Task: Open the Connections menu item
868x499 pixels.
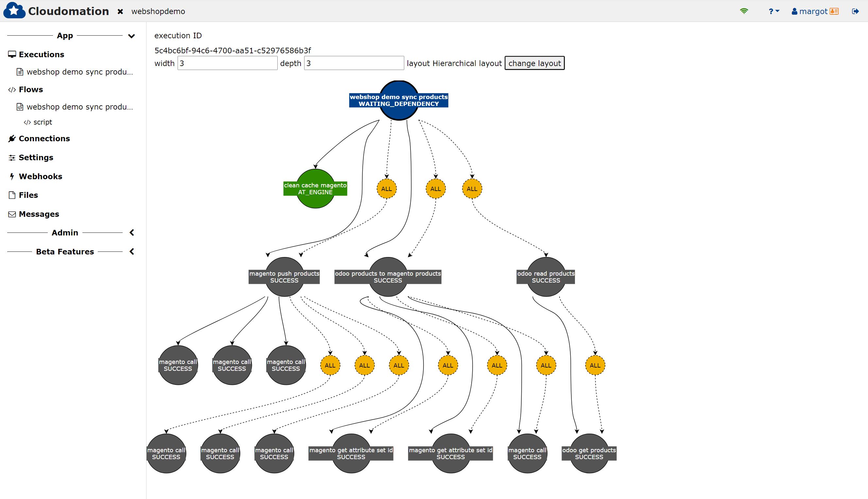Action: pyautogui.click(x=44, y=138)
